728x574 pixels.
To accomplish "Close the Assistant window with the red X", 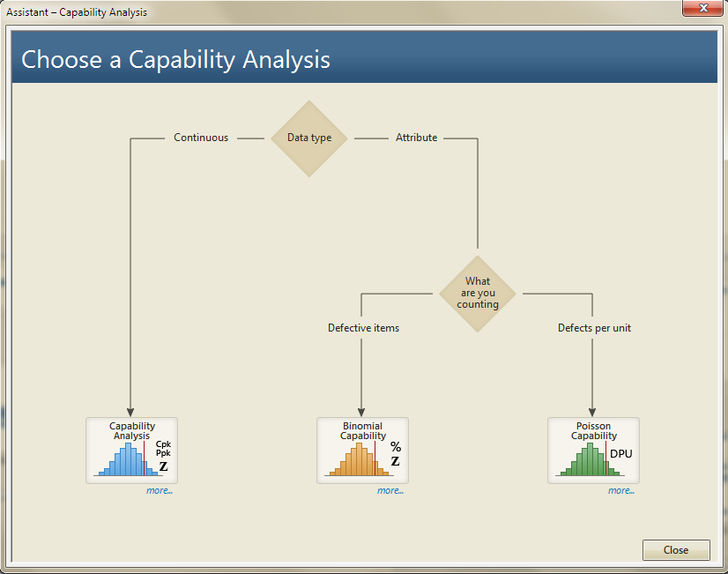I will [702, 8].
